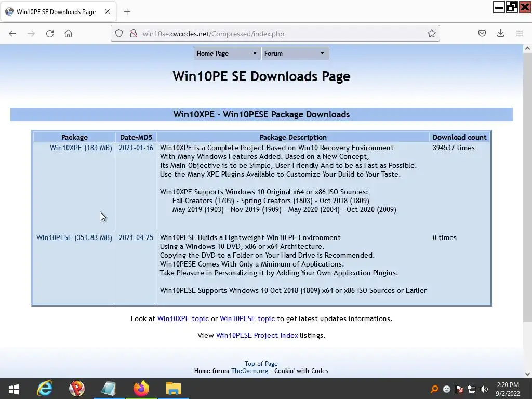Open a new browser tab
The image size is (532, 399).
pos(127,12)
